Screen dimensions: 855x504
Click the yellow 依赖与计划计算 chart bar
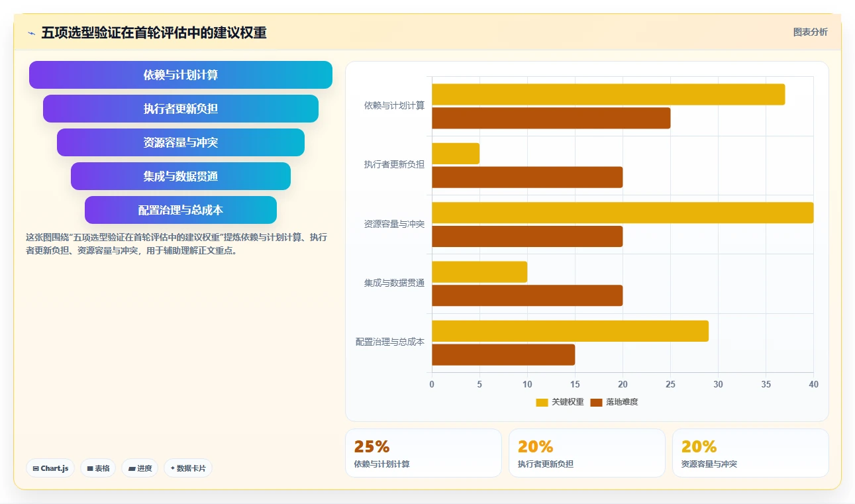[x=609, y=94]
